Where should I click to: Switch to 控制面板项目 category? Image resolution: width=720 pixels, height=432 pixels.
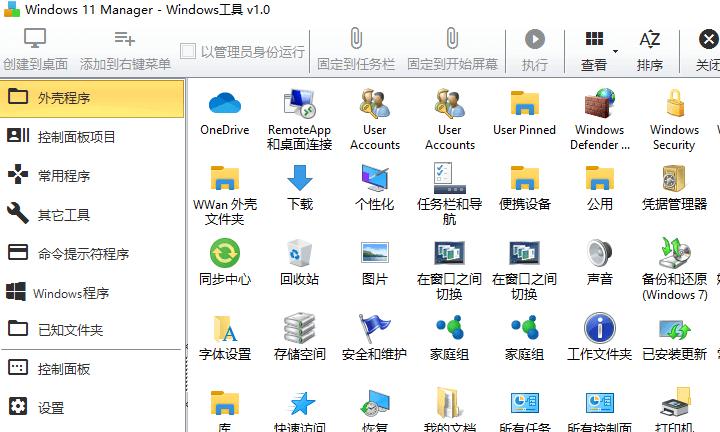pyautogui.click(x=92, y=137)
